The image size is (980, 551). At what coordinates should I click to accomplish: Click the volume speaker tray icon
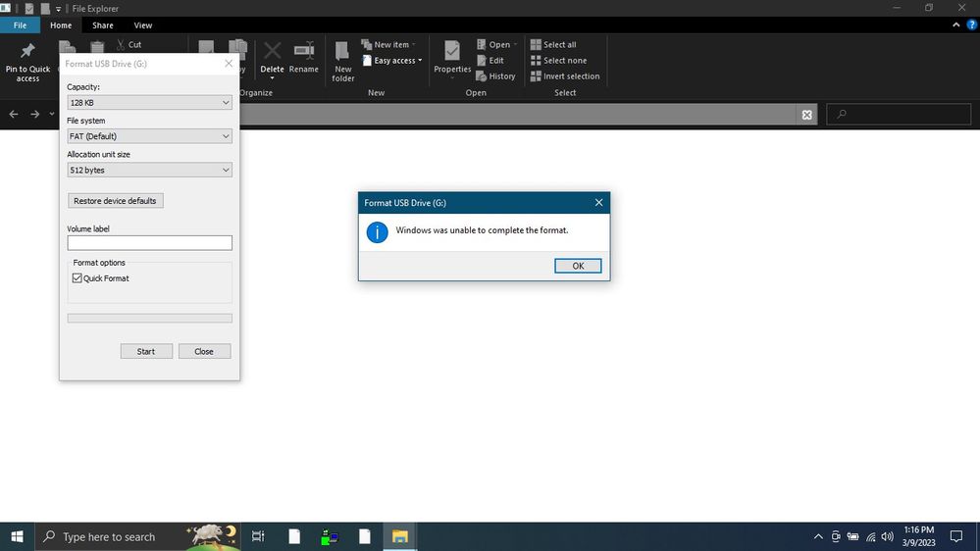click(x=888, y=536)
